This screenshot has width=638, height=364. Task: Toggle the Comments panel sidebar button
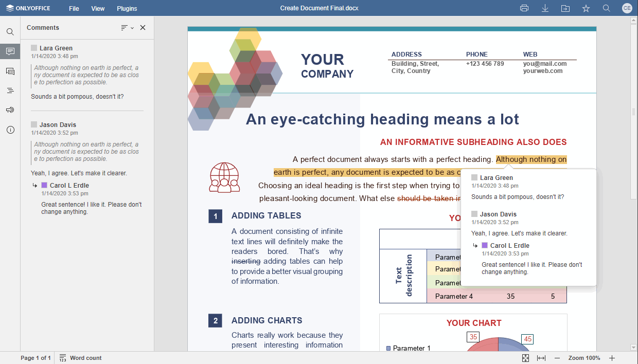tap(10, 51)
